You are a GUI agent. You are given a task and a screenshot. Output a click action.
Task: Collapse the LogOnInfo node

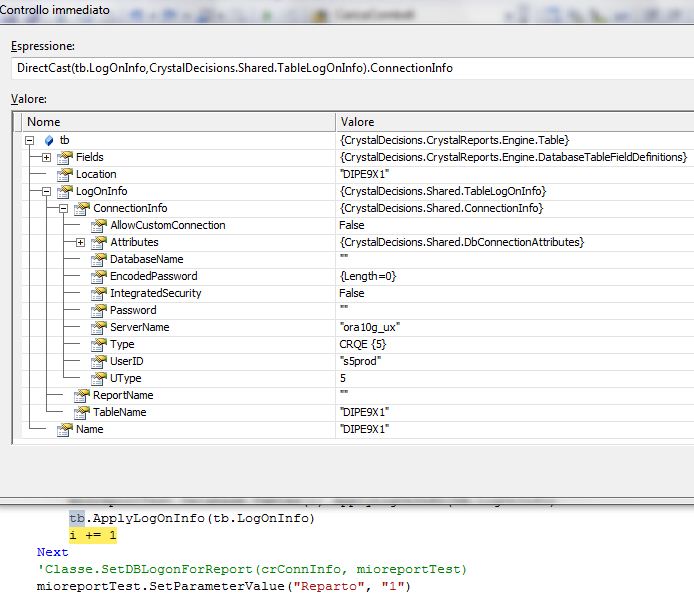pyautogui.click(x=46, y=192)
